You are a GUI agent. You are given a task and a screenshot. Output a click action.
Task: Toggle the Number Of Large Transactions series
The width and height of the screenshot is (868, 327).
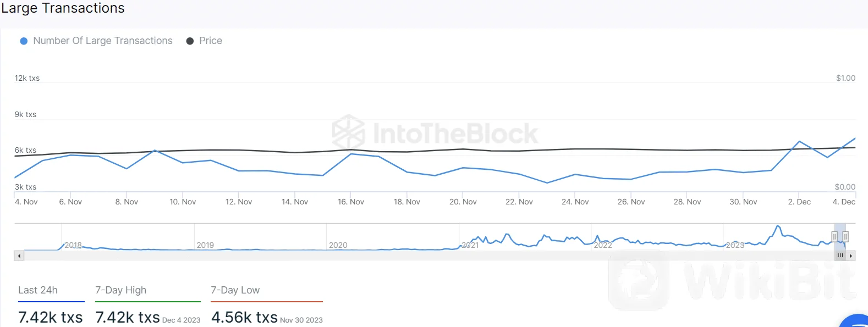pos(102,41)
